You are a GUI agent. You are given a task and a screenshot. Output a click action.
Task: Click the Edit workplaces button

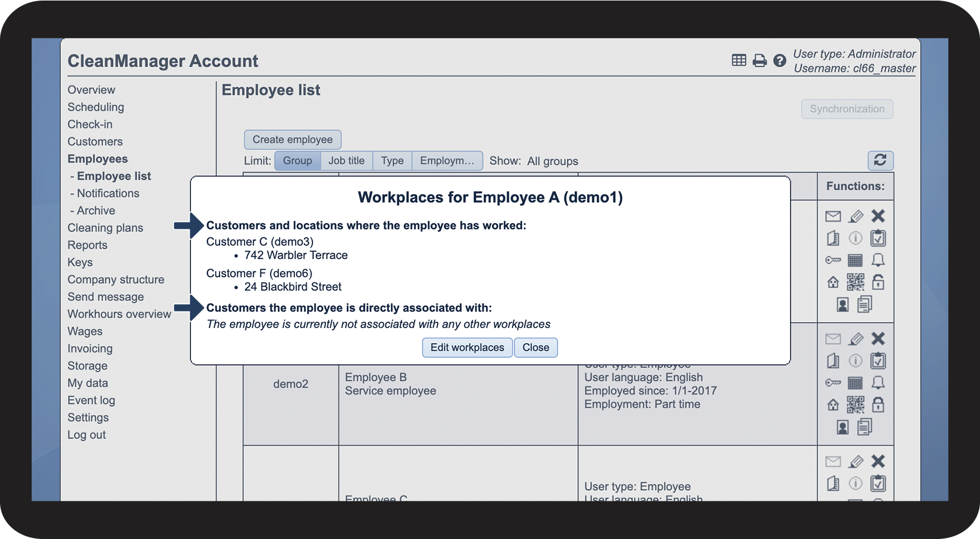[x=467, y=347]
